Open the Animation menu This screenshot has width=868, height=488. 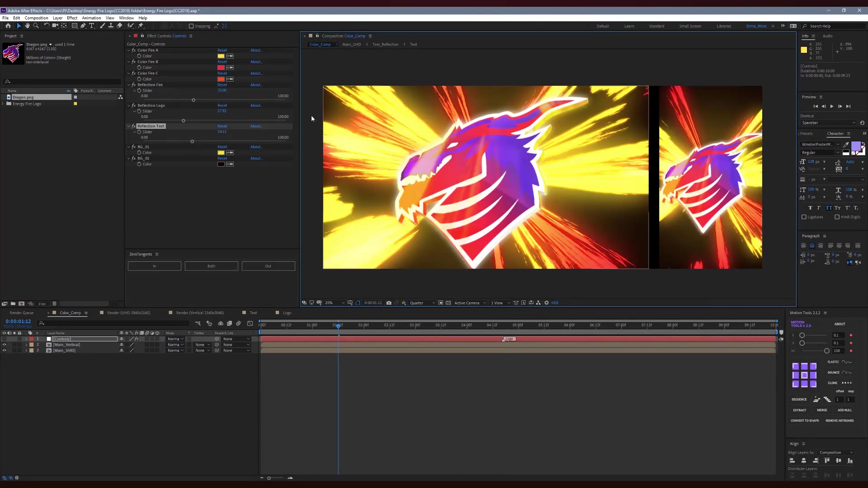tap(91, 18)
